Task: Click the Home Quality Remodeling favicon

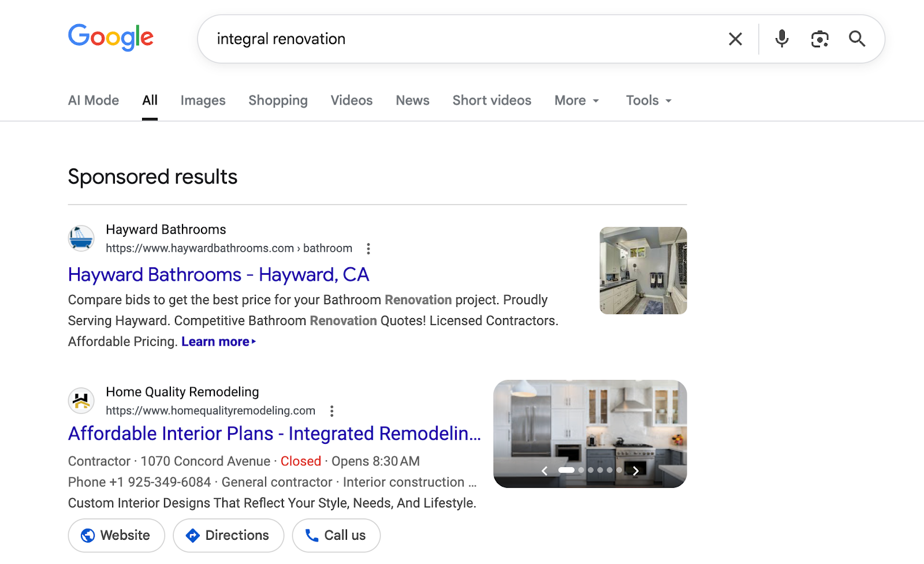Action: (81, 401)
